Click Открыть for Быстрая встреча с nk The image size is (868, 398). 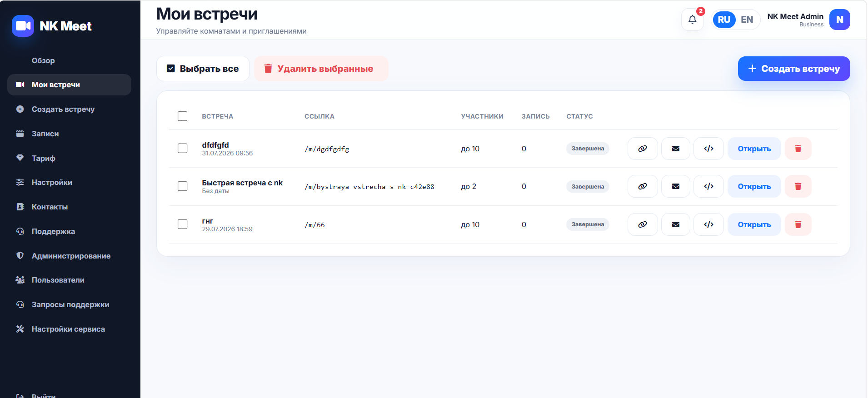[754, 186]
